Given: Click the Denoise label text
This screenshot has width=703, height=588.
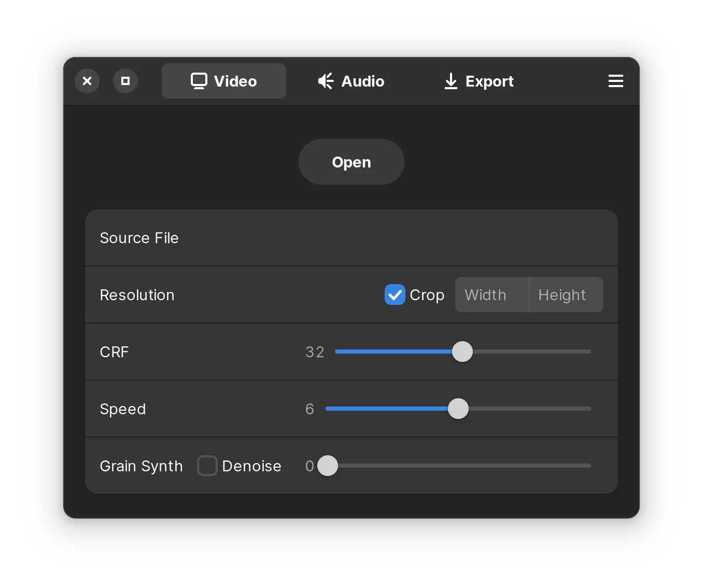Looking at the screenshot, I should point(251,466).
